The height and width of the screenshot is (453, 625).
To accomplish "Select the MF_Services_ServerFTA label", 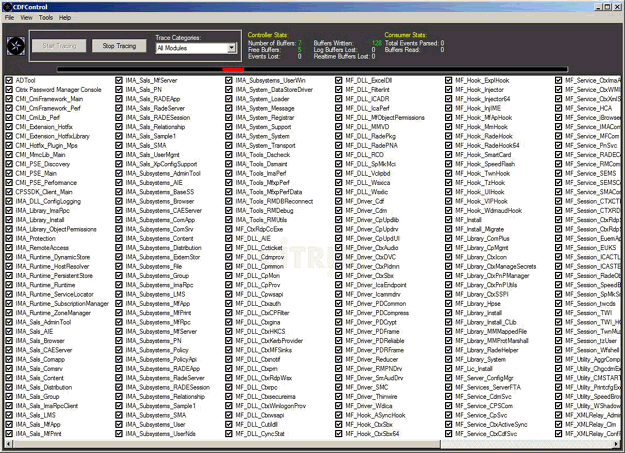I will [488, 387].
